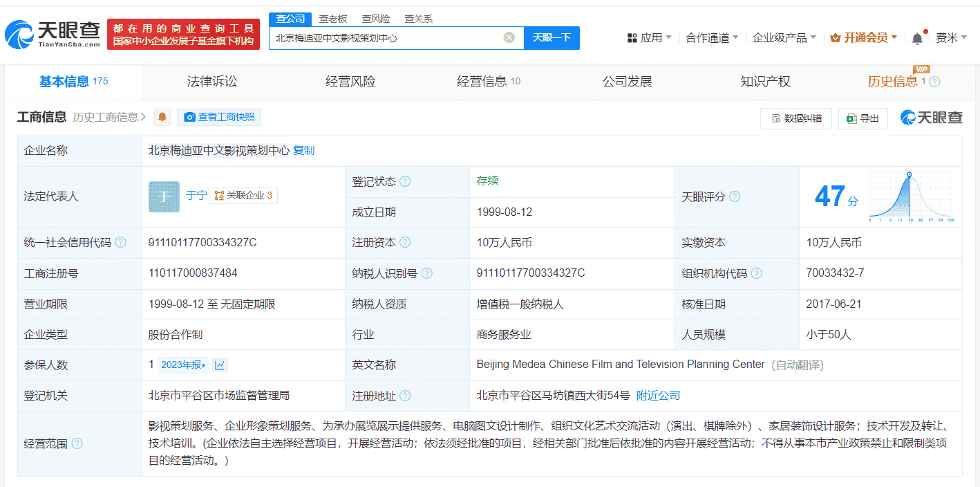The width and height of the screenshot is (980, 487).
Task: Open help tooltip icon next to 注册资本
Action: (406, 242)
